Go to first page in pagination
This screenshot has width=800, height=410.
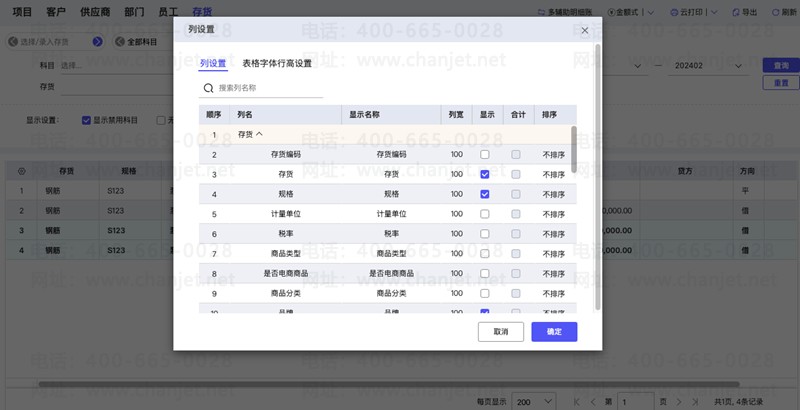pos(577,402)
